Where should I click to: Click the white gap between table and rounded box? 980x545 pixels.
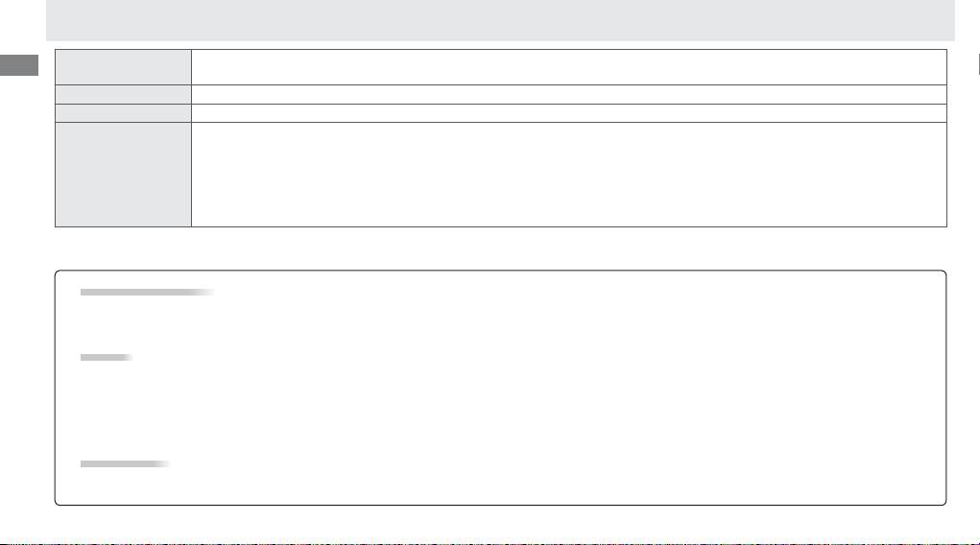coord(500,249)
